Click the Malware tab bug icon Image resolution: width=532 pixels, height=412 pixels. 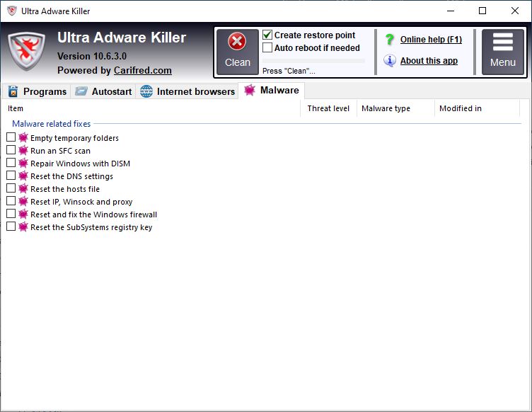click(249, 90)
